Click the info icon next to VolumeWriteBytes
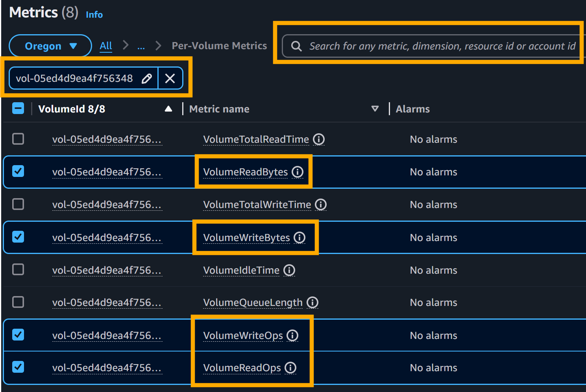The height and width of the screenshot is (392, 586). 299,237
